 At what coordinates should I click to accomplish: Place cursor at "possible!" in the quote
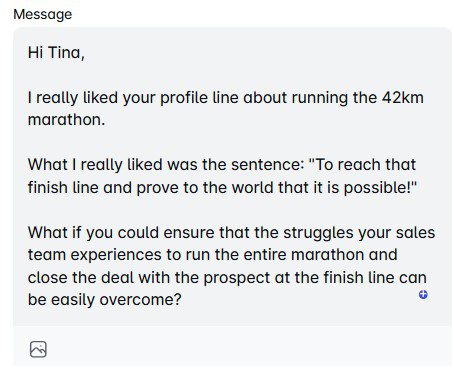tap(378, 188)
